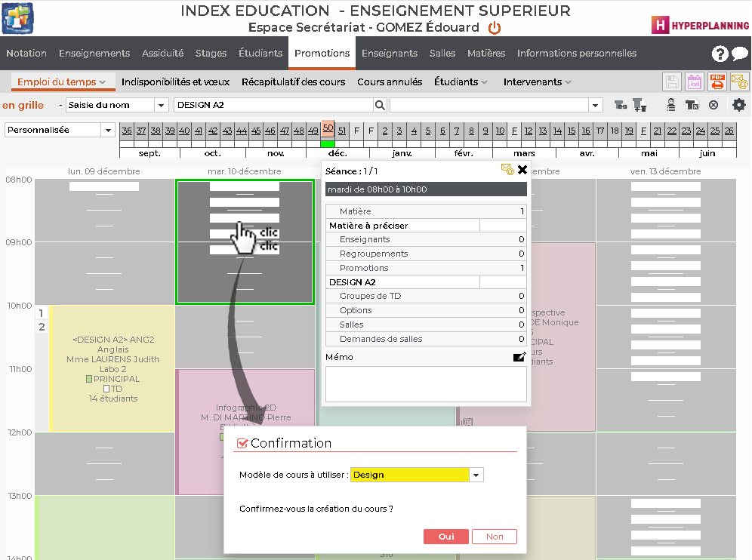Click the linked course T chain icon
752x560 pixels.
[x=621, y=105]
